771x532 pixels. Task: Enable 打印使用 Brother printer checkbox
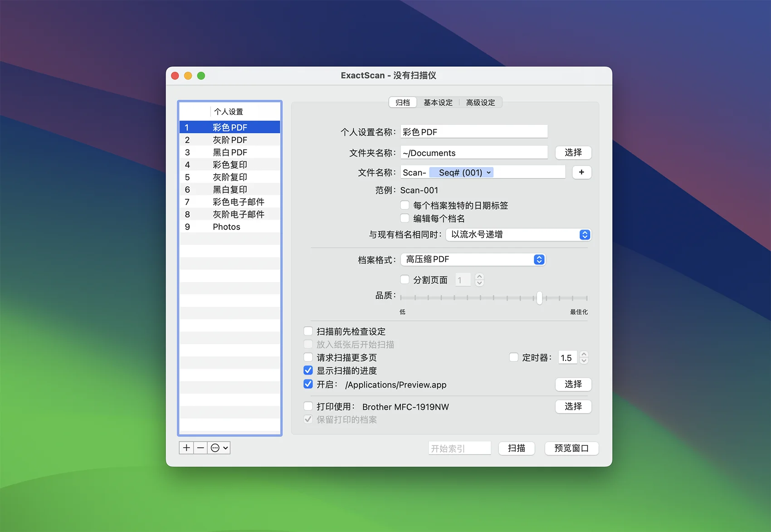pos(308,406)
